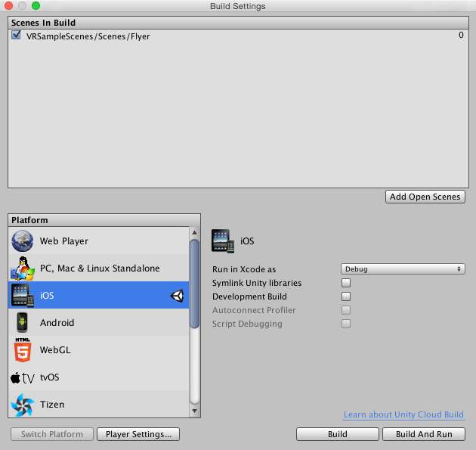Open Player Settings...
This screenshot has width=476, height=450.
pos(138,434)
